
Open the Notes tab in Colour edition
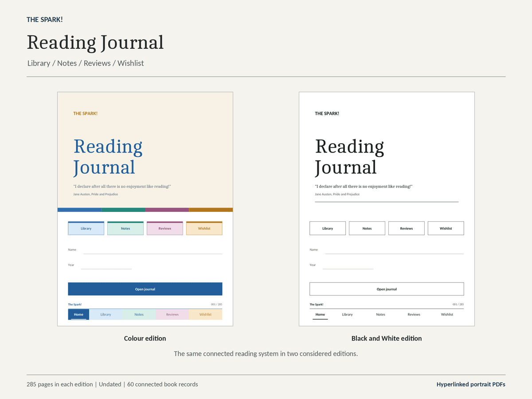pos(125,228)
